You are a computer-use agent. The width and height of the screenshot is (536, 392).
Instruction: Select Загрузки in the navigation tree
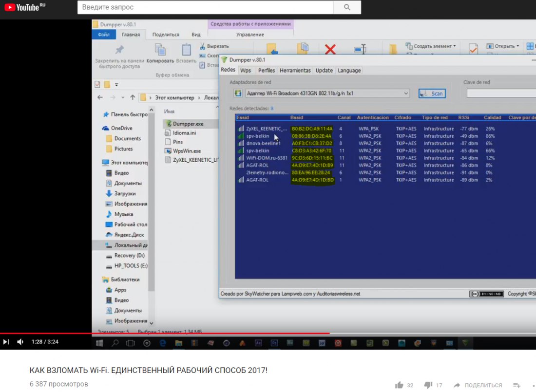click(121, 193)
